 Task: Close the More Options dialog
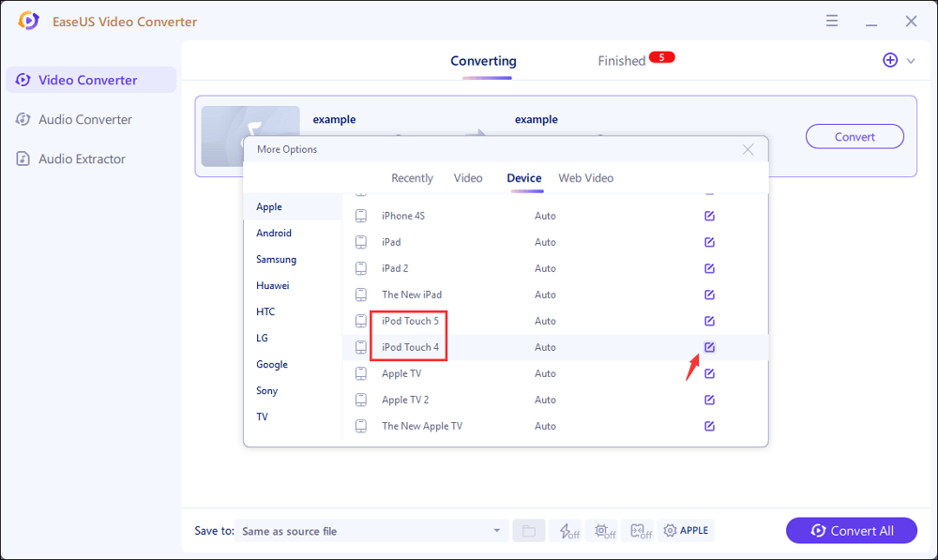[x=748, y=149]
